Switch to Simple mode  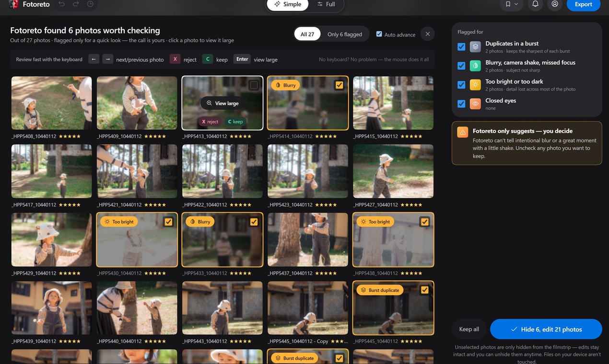coord(288,4)
